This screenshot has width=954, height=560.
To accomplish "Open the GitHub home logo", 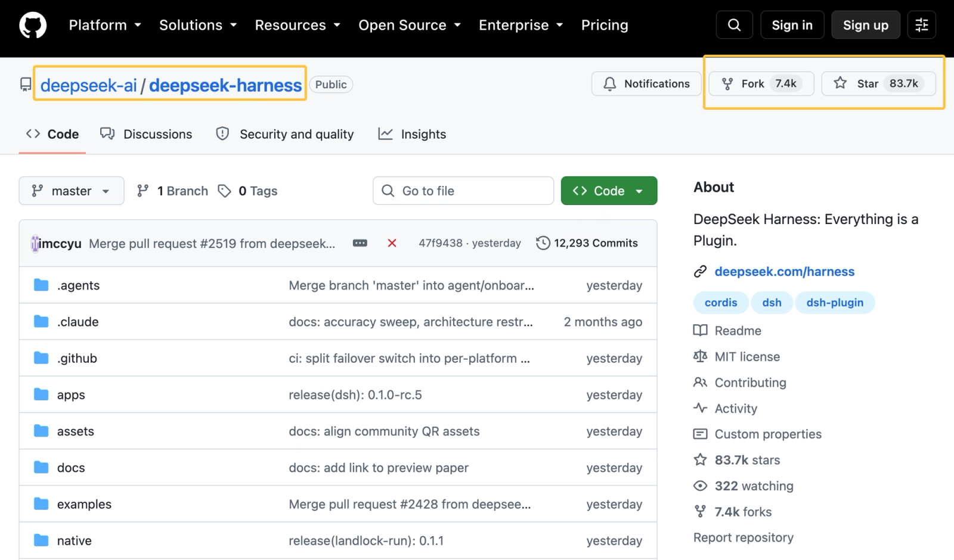I will [33, 25].
